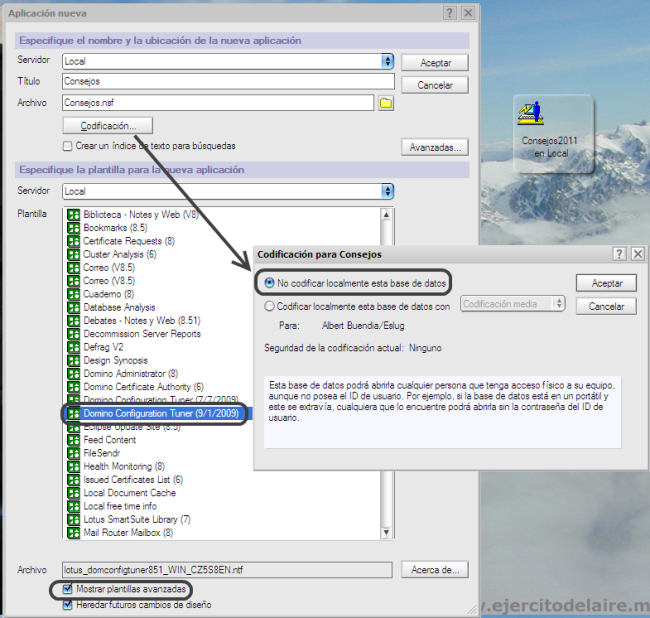This screenshot has height=618, width=650.
Task: Select Health Monitoring (8) template
Action: click(124, 466)
